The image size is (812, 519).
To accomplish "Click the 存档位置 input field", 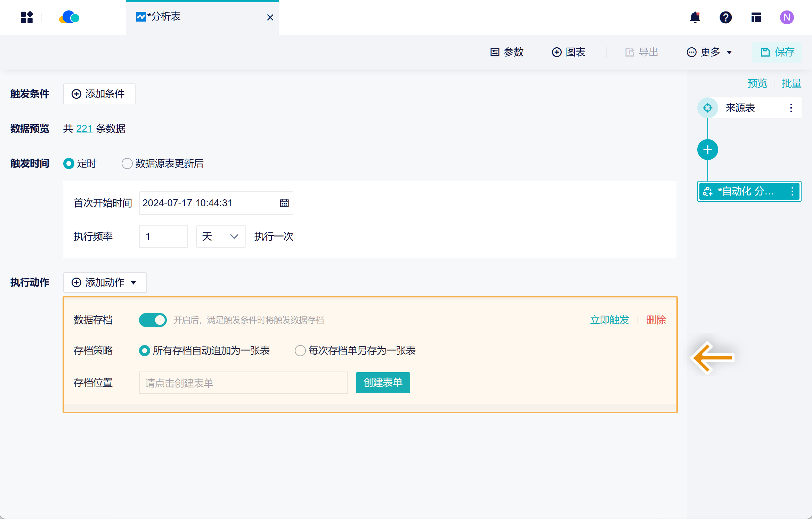I will click(243, 383).
